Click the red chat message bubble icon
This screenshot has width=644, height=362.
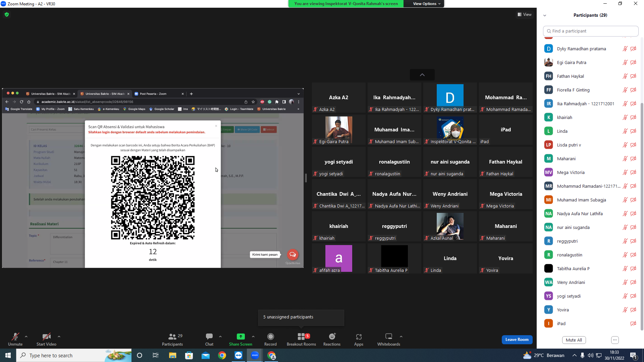(292, 254)
